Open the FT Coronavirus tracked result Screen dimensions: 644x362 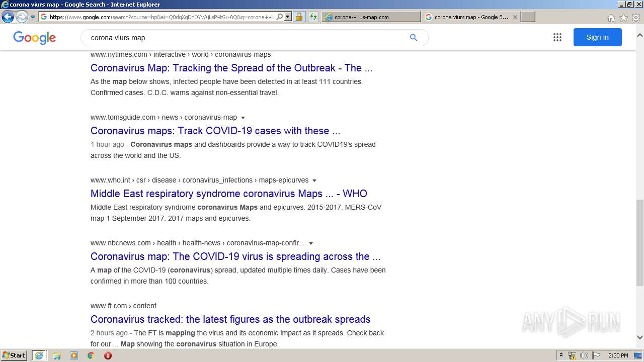point(230,319)
